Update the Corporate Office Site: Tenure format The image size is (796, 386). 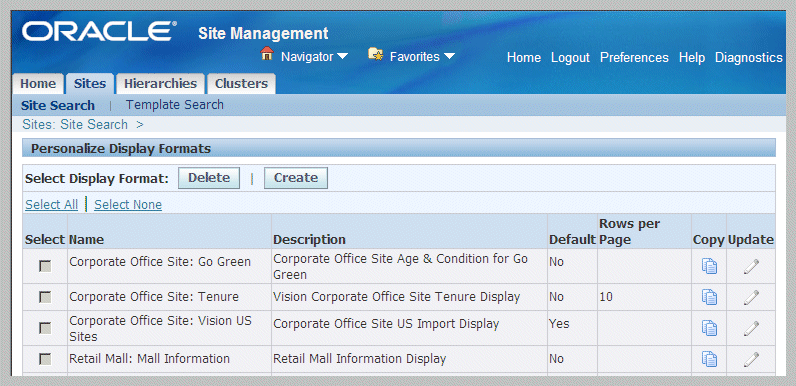point(751,297)
